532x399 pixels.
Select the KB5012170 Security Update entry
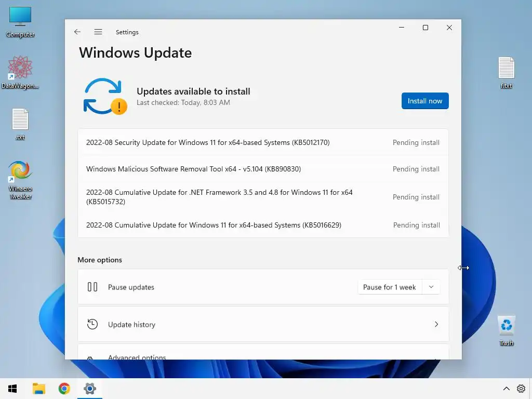tap(263, 142)
